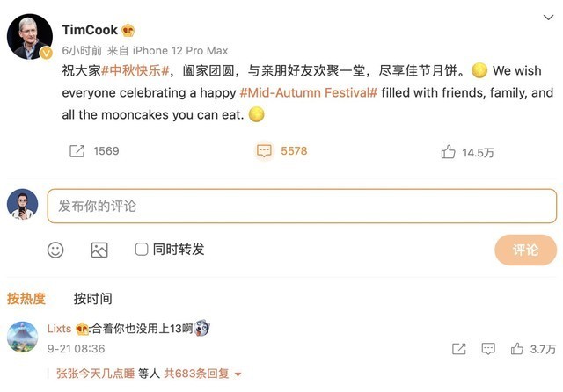Click the image upload icon
The width and height of the screenshot is (563, 392).
click(x=99, y=250)
